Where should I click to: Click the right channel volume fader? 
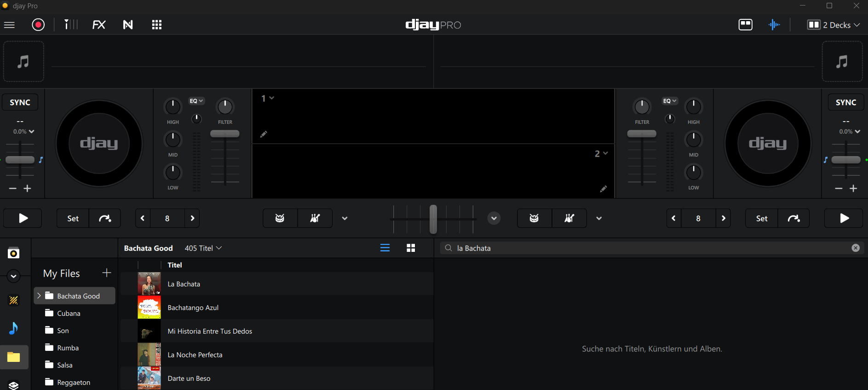point(642,134)
